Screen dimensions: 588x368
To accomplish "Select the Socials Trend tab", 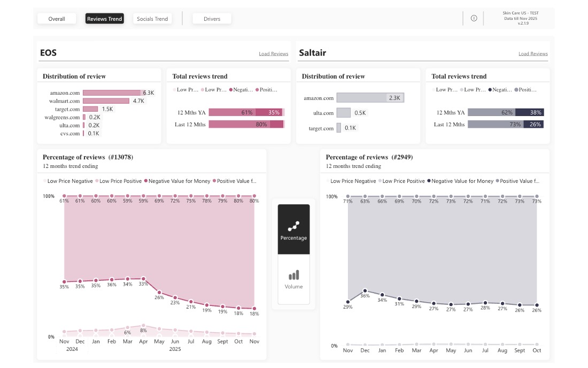I will tap(152, 19).
